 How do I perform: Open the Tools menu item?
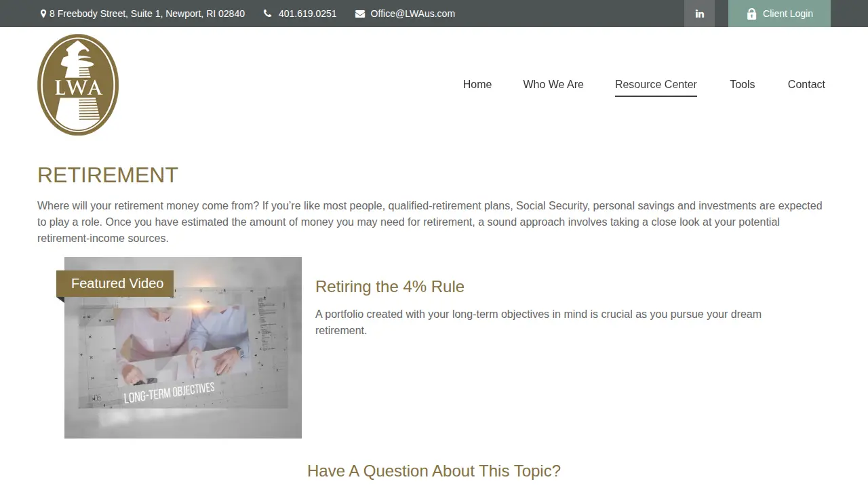pyautogui.click(x=743, y=84)
